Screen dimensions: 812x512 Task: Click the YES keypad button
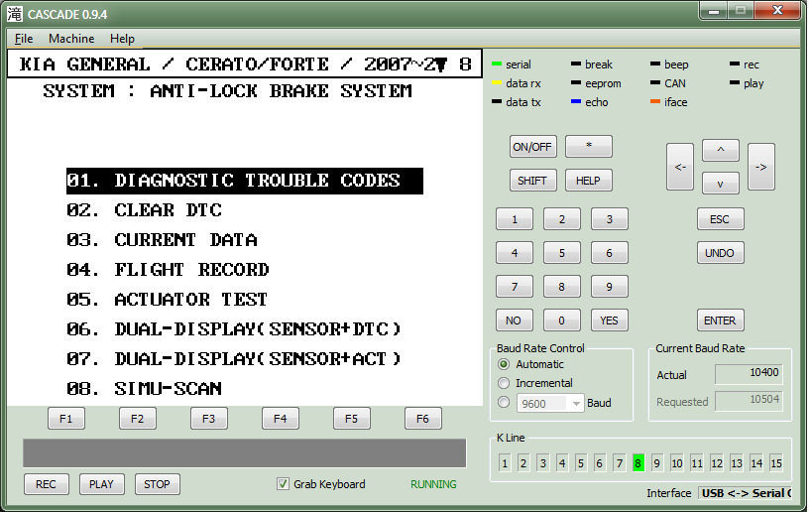[x=610, y=320]
